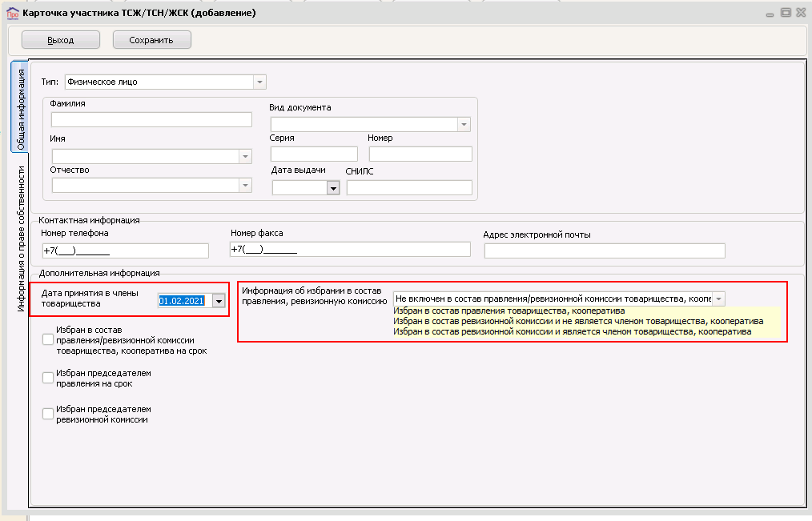812x521 pixels.
Task: Switch to the Общая информация tab
Action: [x=20, y=107]
